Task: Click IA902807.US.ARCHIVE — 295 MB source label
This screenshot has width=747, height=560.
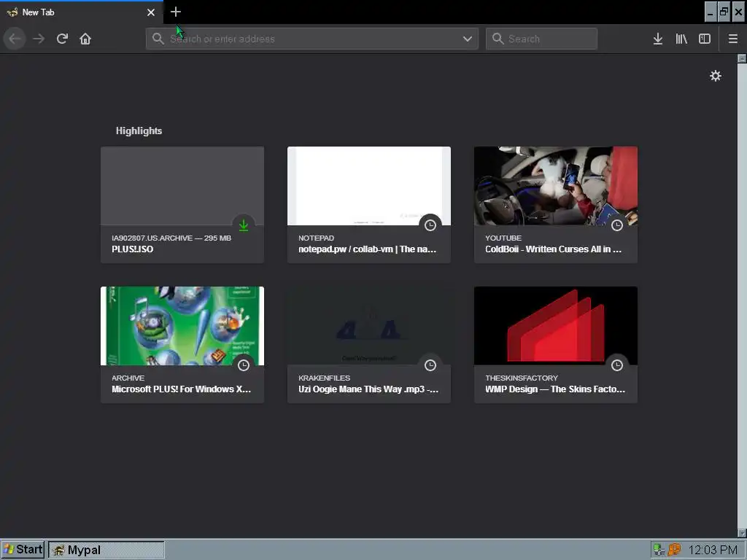Action: coord(171,238)
